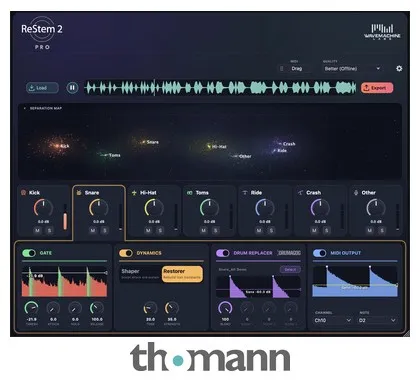420x381 pixels.
Task: Select the Crash cluster in separation map
Action: [x=286, y=144]
